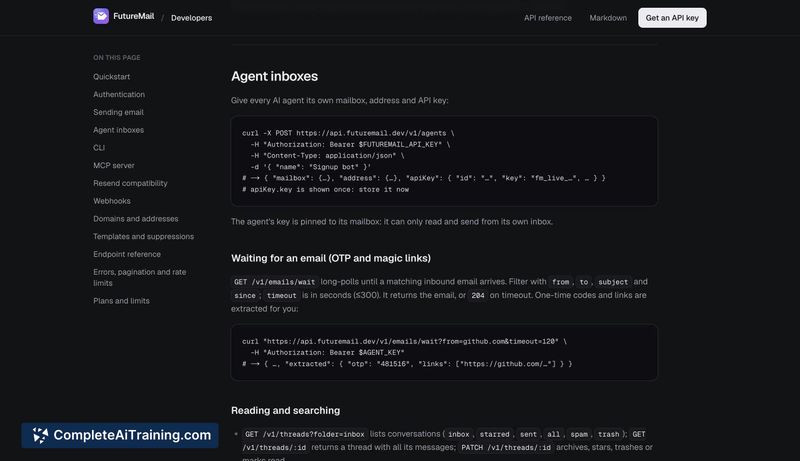Click the Reading and searching heading

coord(285,411)
